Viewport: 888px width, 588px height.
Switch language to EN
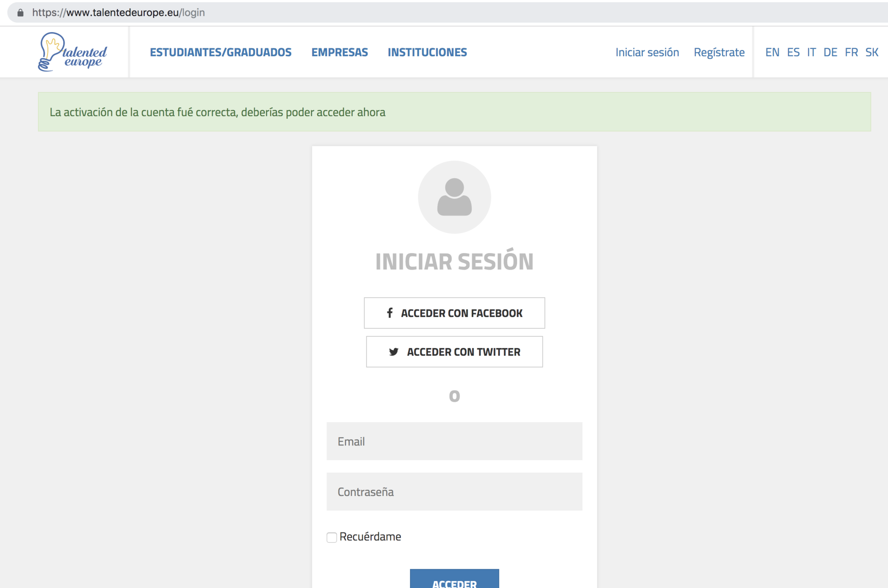pos(772,52)
